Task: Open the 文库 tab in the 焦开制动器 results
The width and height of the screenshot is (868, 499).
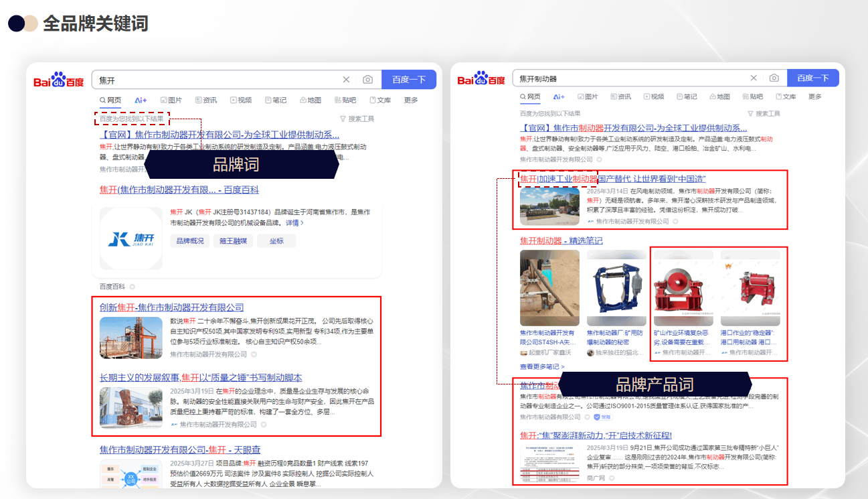Action: 785,97
